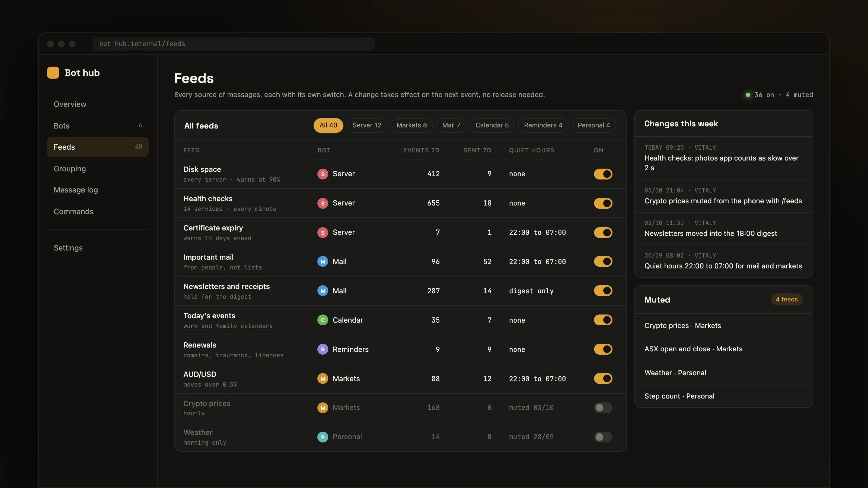Open Step count muted entry

click(723, 396)
